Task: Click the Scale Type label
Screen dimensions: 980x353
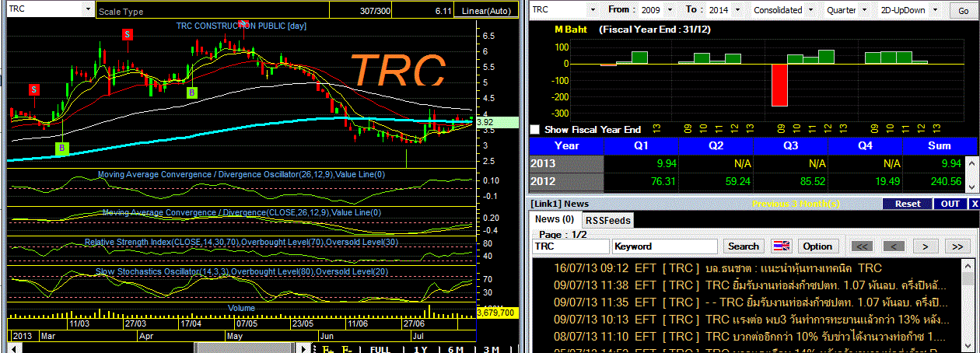Action: pyautogui.click(x=122, y=12)
